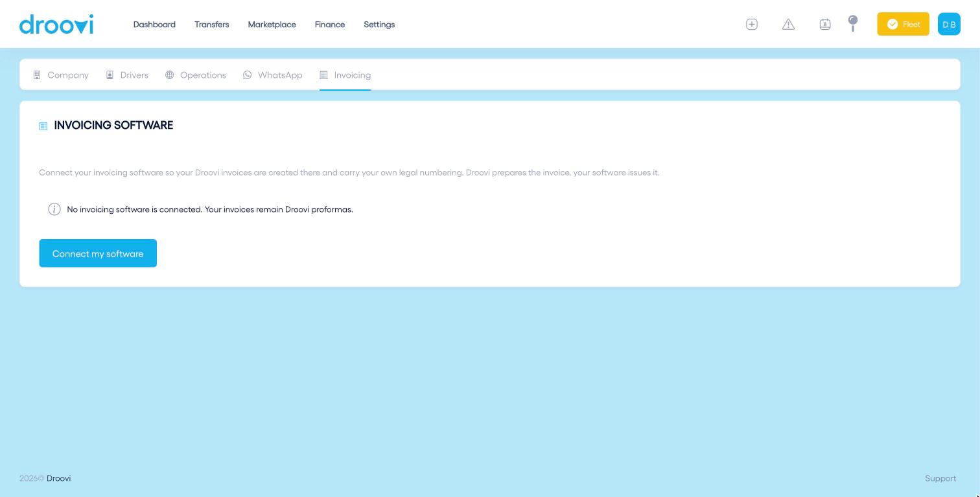
Task: Click the description text starting "Connect your invoicing software"
Action: click(x=349, y=172)
